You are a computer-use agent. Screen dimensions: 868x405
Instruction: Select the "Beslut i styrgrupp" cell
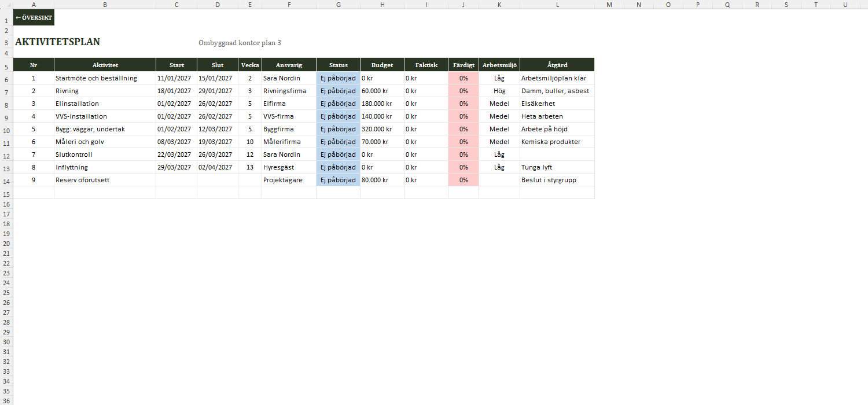(x=557, y=180)
